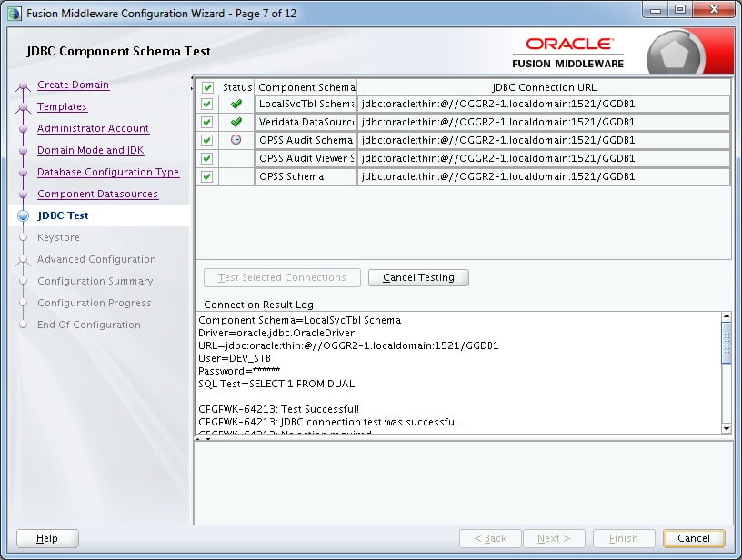Click the Advanced Configuration step node icon
This screenshot has width=742, height=560.
(x=24, y=260)
